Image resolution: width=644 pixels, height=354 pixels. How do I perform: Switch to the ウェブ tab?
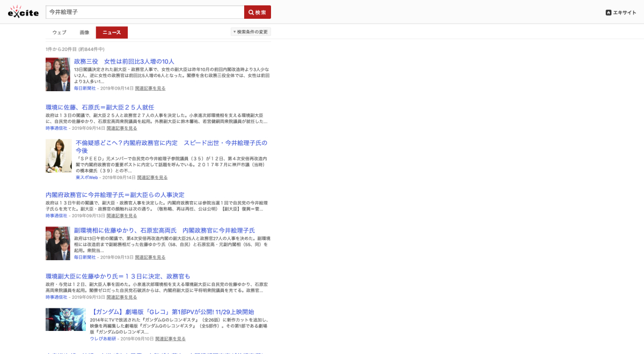pyautogui.click(x=60, y=33)
